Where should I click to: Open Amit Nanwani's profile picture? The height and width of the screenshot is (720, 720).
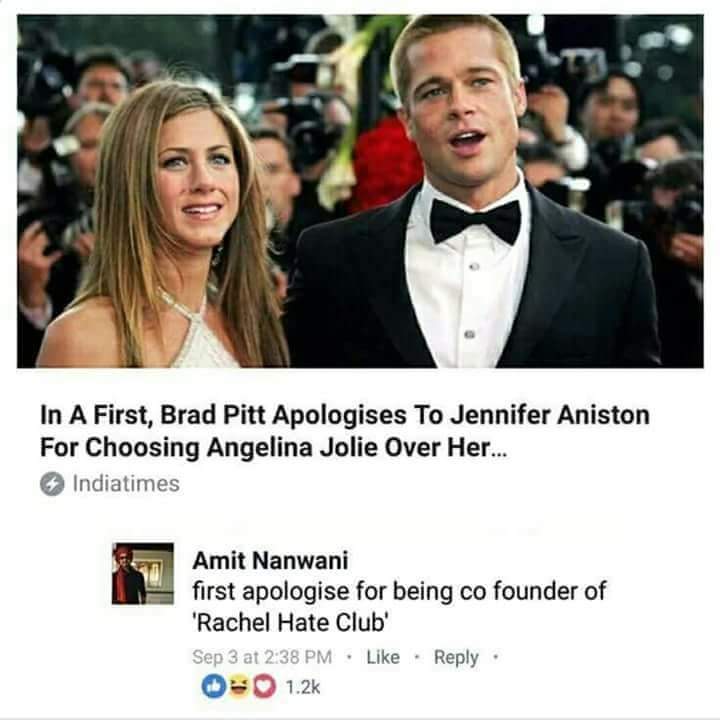143,574
